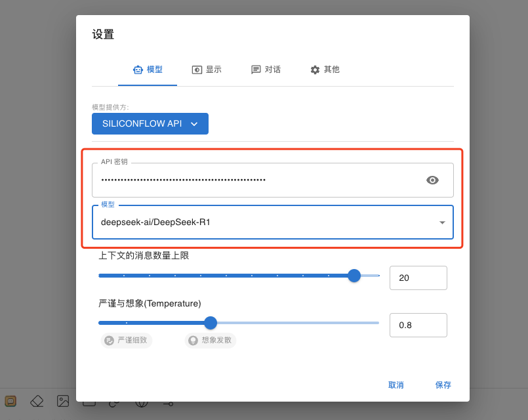528x420 pixels.
Task: Click the 保存 button
Action: pyautogui.click(x=443, y=385)
